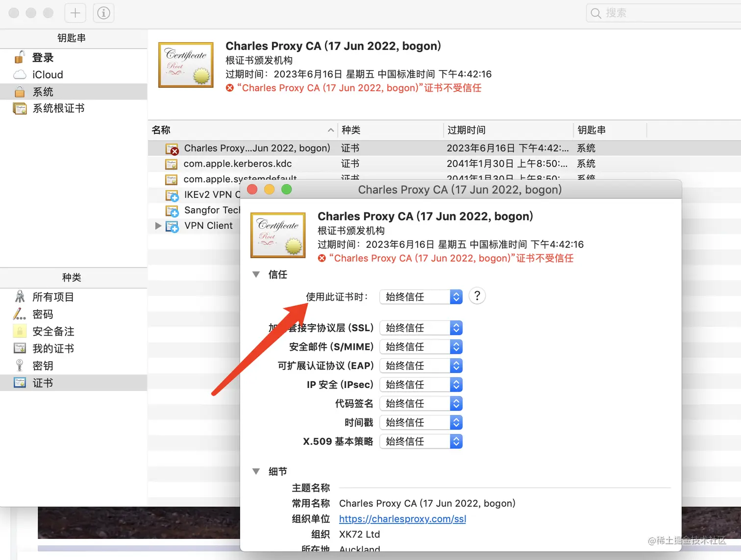Collapse the 信任 section
The width and height of the screenshot is (741, 560).
click(x=256, y=274)
